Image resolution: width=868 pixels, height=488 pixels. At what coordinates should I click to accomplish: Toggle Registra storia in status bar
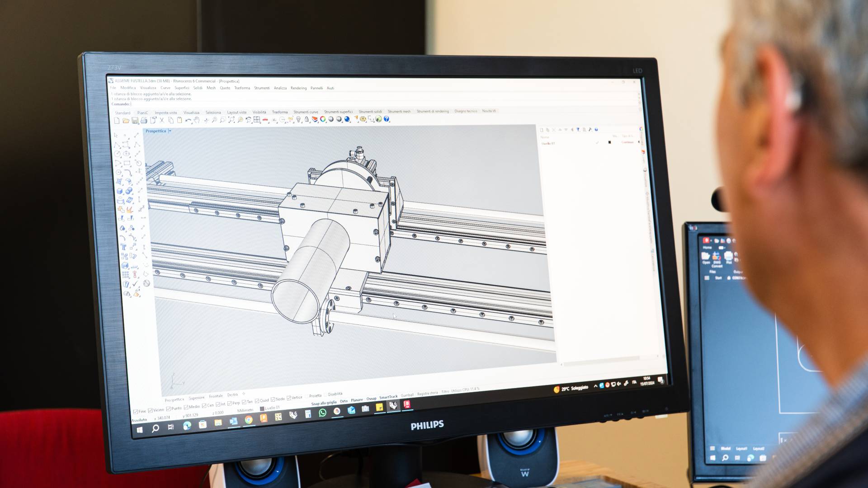coord(427,394)
